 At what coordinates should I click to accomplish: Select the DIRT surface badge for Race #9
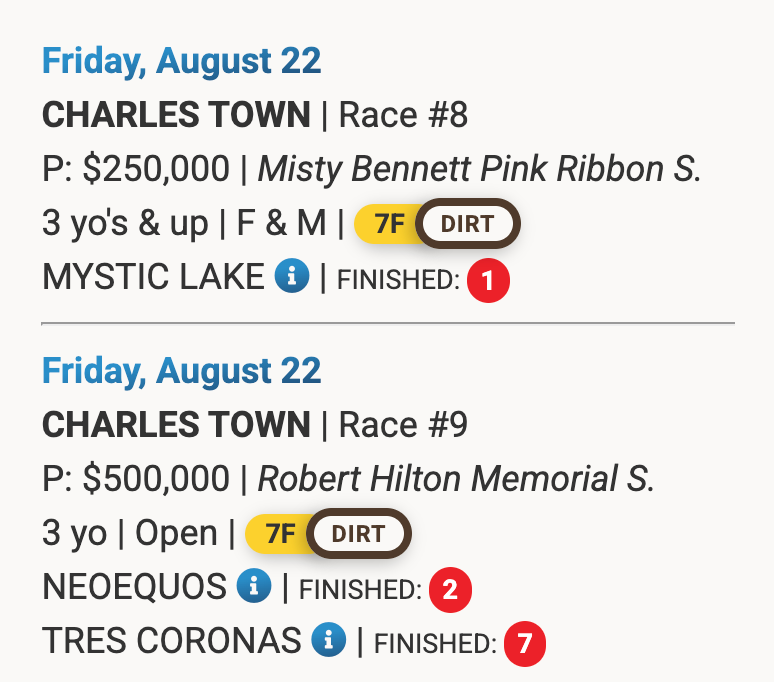358,534
